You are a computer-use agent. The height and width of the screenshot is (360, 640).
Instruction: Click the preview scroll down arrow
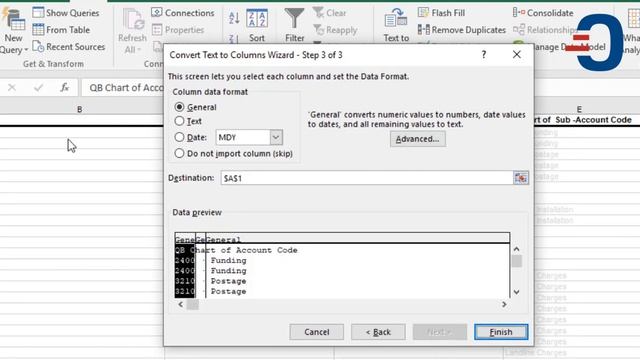tap(516, 292)
